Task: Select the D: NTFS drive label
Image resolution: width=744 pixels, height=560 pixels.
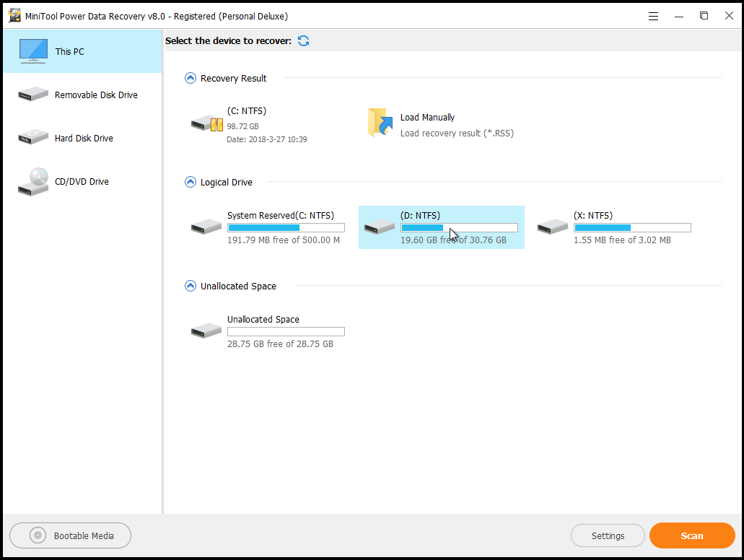Action: [x=420, y=216]
